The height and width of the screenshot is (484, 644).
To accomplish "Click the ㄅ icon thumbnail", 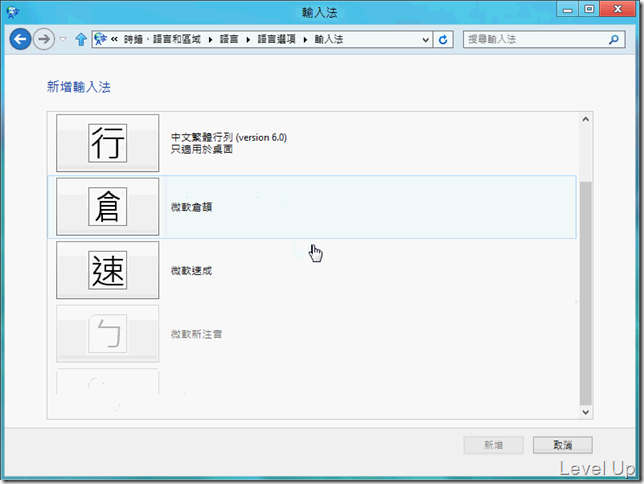I will (108, 334).
